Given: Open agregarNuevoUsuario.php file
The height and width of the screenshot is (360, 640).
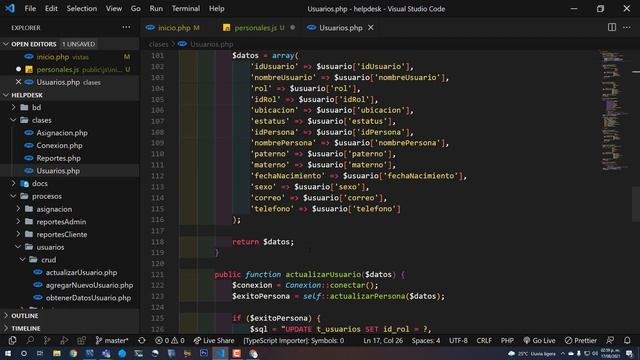Looking at the screenshot, I should coord(89,285).
